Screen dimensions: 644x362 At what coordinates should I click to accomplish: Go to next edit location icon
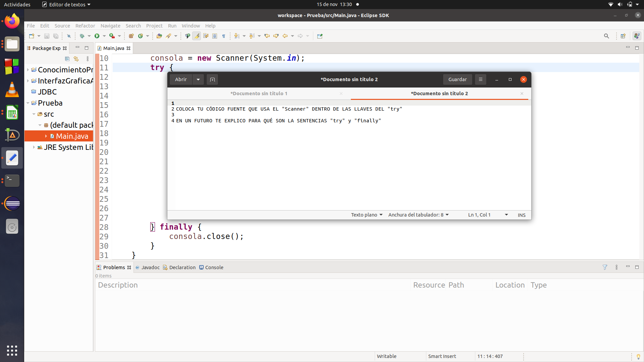pos(276,36)
